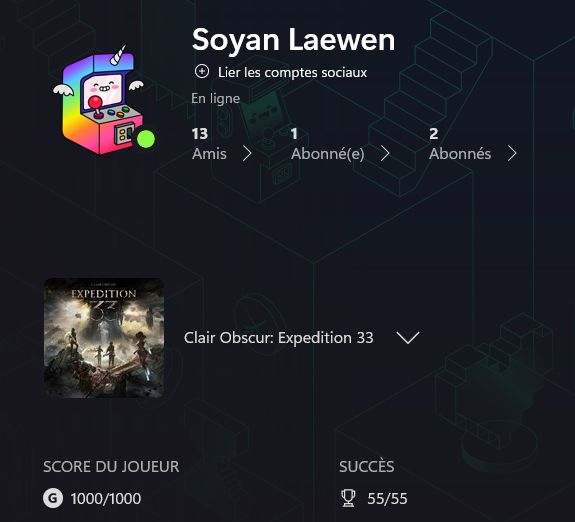Viewport: 575px width, 522px height.
Task: View the 13 Amis friends count
Action: pyautogui.click(x=209, y=144)
